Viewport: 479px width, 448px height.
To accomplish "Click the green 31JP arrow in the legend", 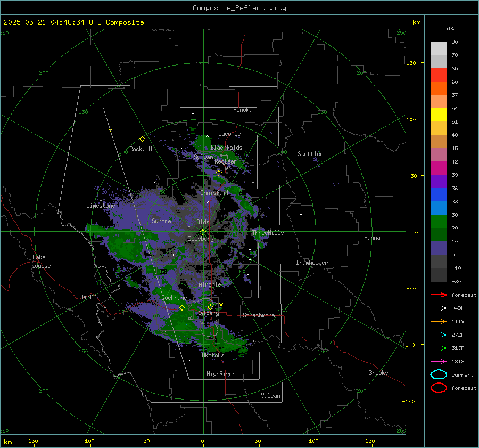I will [x=439, y=348].
